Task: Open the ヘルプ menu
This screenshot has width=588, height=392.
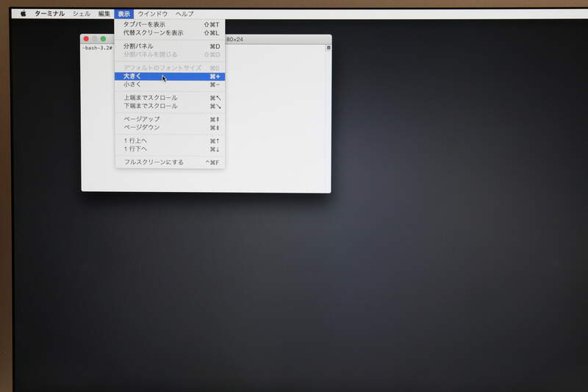Action: 184,13
